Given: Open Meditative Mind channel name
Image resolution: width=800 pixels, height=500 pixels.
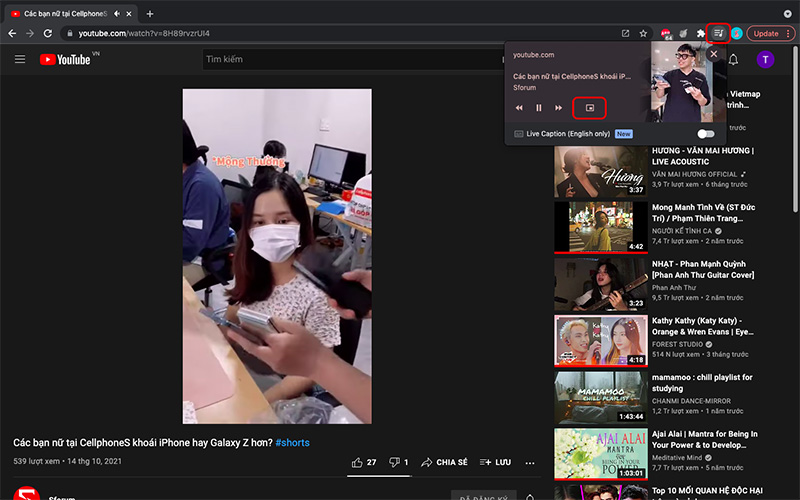Looking at the screenshot, I should [677, 458].
